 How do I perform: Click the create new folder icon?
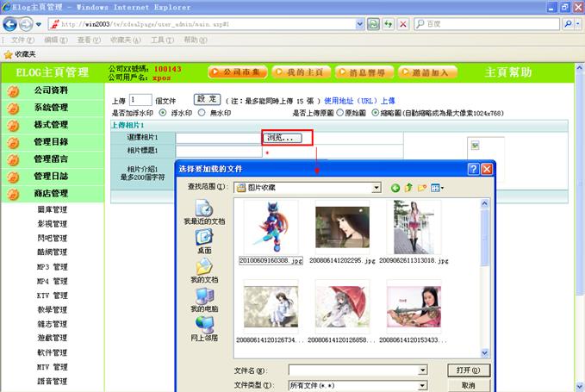tap(422, 187)
